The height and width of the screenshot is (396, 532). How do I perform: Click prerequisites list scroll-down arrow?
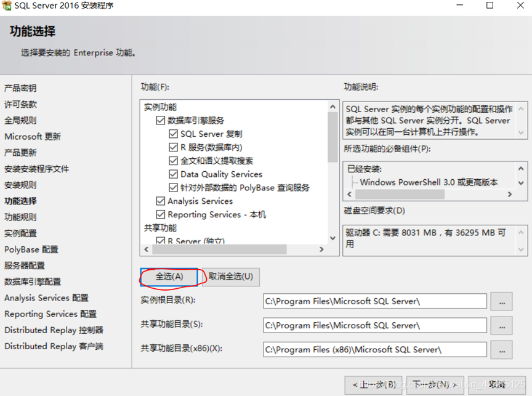point(521,183)
